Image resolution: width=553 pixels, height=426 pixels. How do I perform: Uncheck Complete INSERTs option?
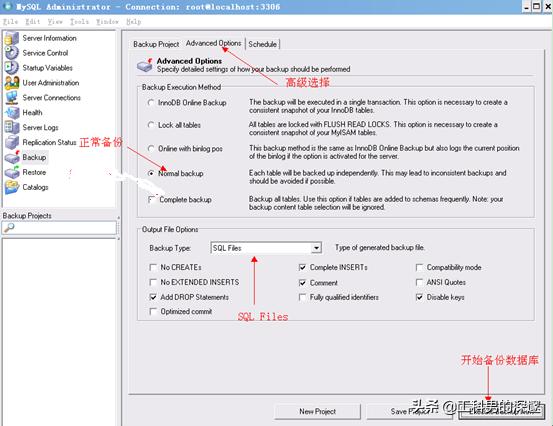pyautogui.click(x=302, y=267)
